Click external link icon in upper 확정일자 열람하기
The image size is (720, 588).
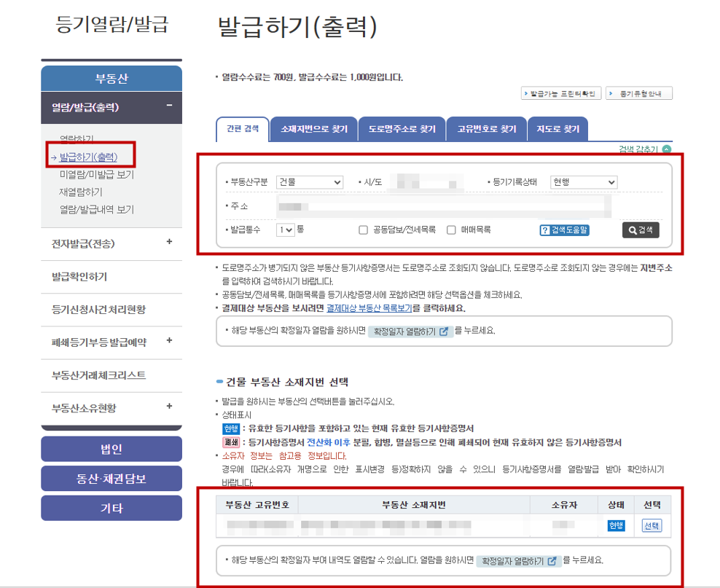[x=442, y=332]
